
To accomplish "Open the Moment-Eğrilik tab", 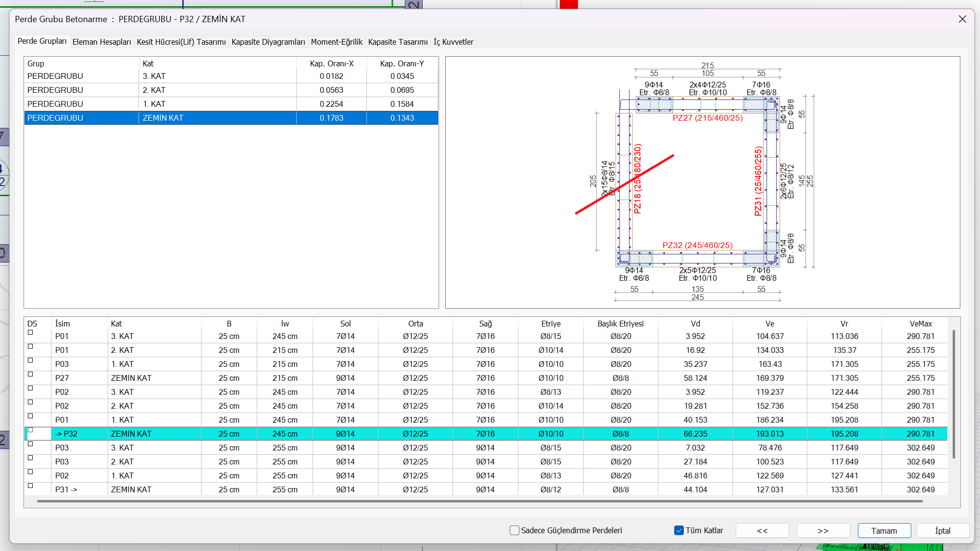I will (x=336, y=42).
